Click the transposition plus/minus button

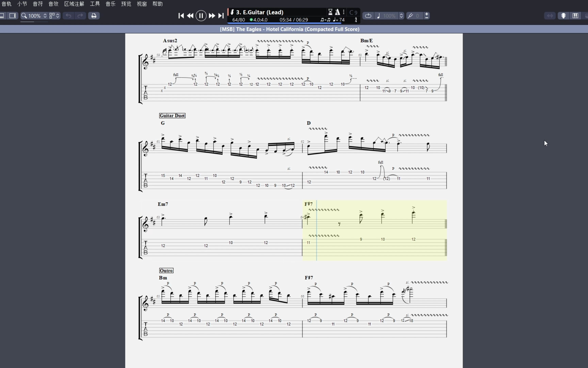427,16
